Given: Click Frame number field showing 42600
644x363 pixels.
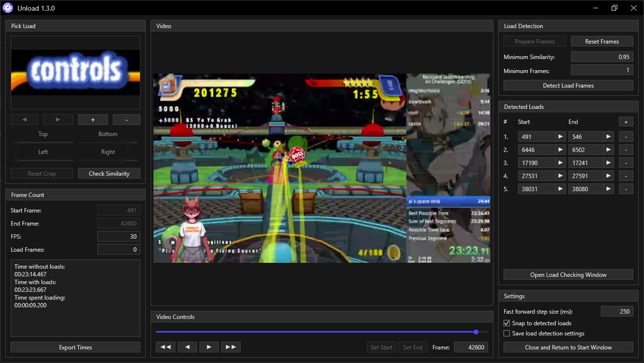Looking at the screenshot, I should (x=471, y=348).
